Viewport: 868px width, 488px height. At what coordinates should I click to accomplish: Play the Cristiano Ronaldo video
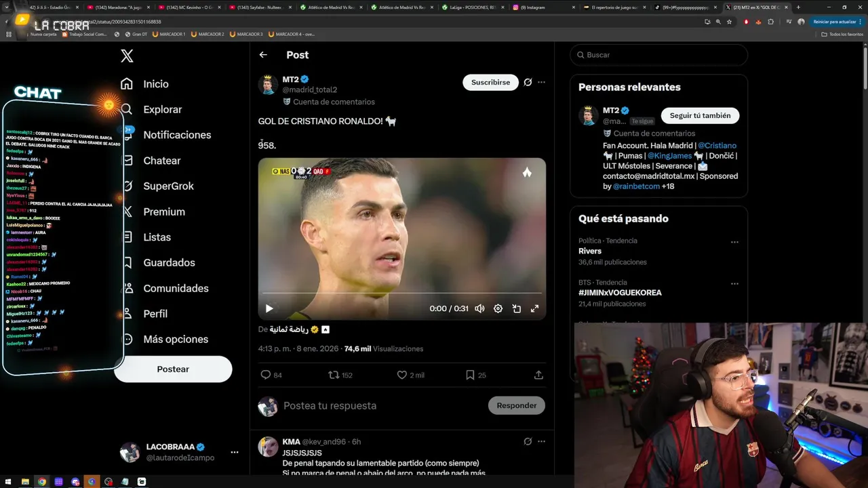click(269, 308)
